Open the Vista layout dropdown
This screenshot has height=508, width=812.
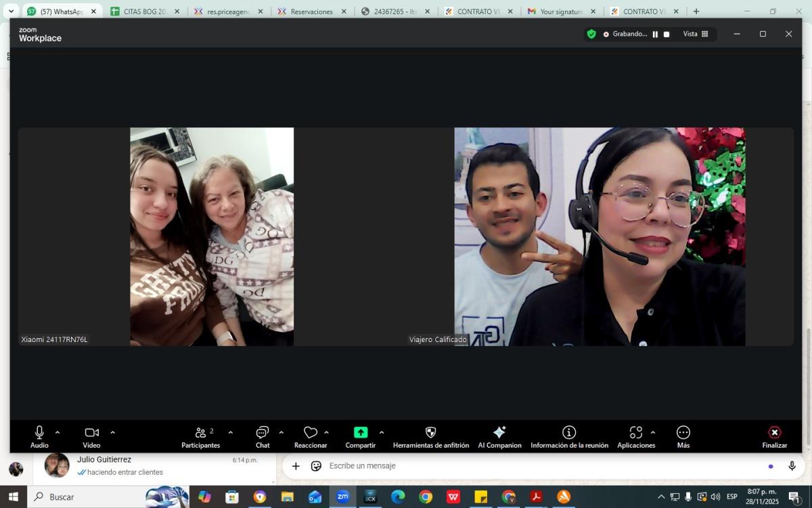(x=696, y=34)
